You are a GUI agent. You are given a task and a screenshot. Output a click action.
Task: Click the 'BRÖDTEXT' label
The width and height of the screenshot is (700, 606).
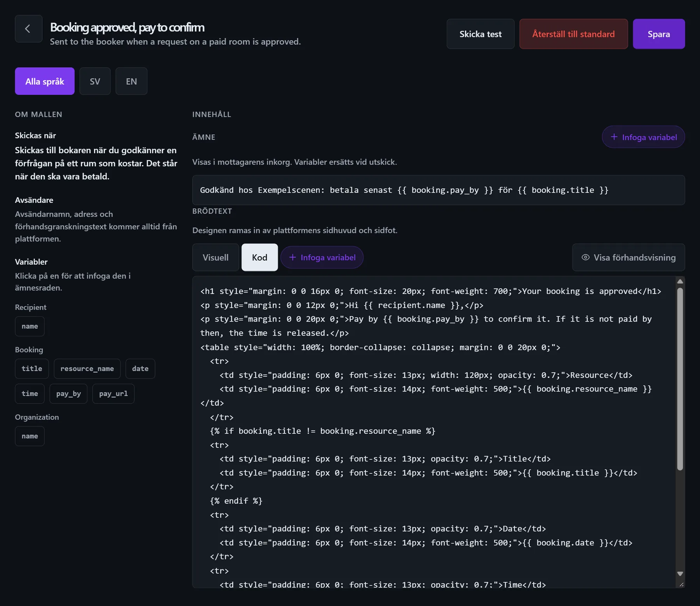click(212, 211)
